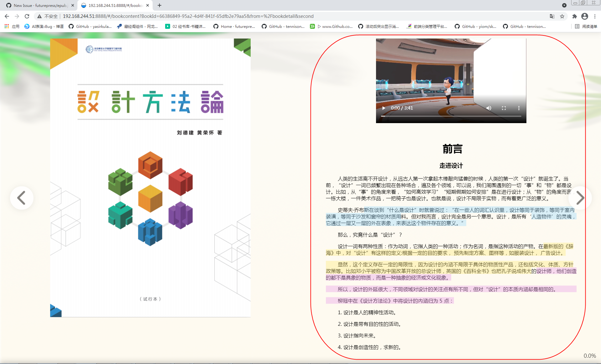Enter fullscreen on the video player

(504, 108)
